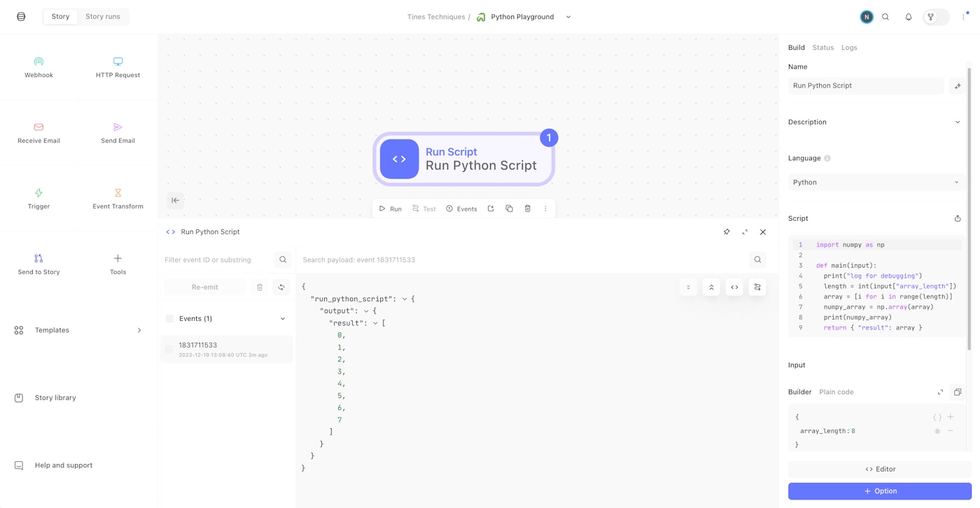This screenshot has height=508, width=980.
Task: Open the Language dropdown showing Python
Action: tap(876, 182)
